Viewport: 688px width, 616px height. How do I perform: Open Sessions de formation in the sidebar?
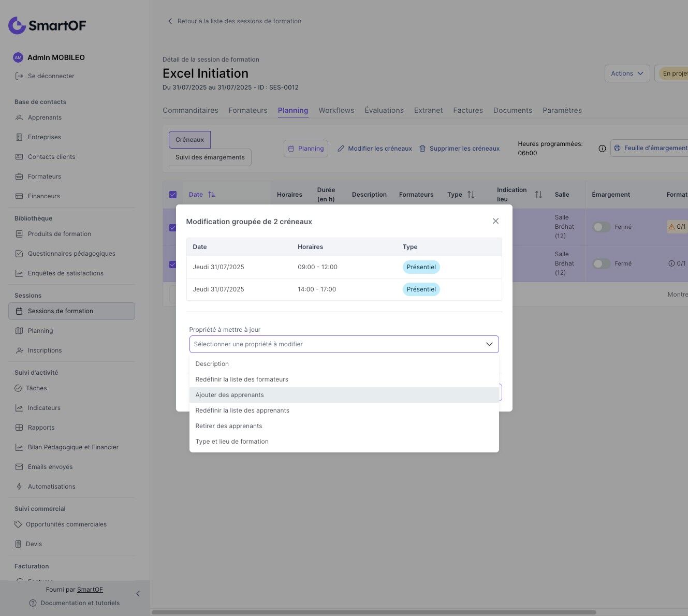click(71, 311)
